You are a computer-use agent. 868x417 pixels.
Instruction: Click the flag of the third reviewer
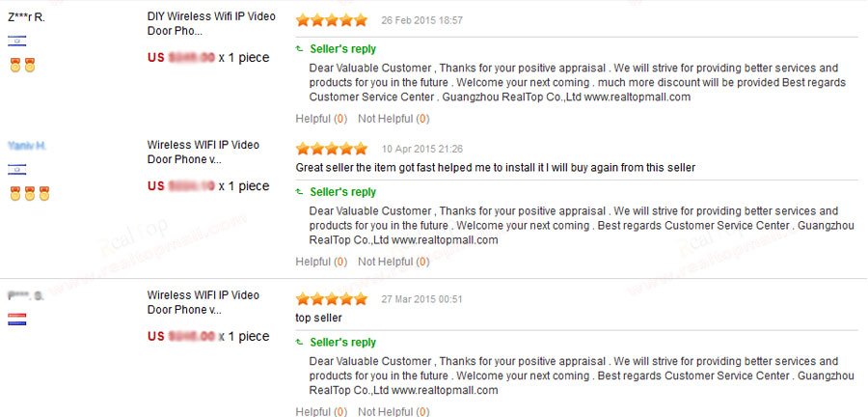click(16, 319)
